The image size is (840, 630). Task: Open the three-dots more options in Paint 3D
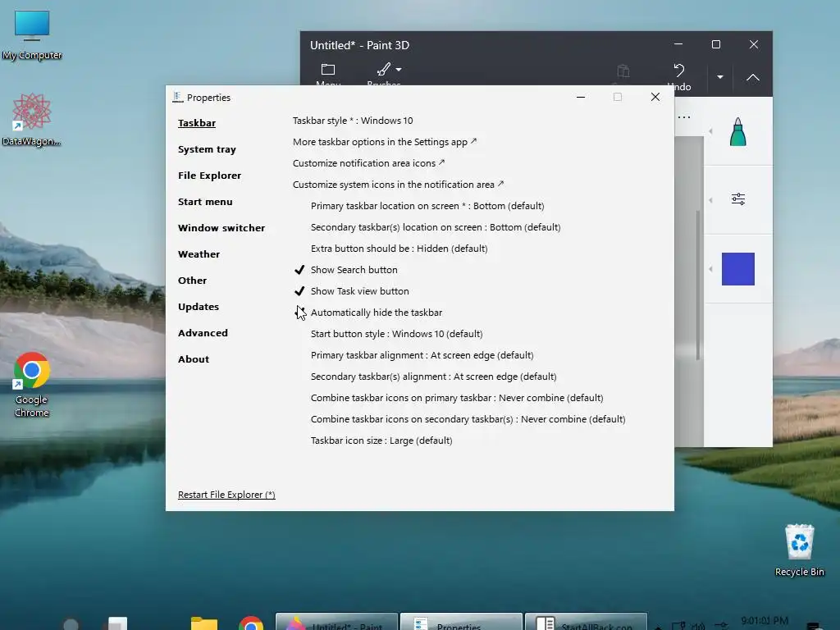[684, 117]
